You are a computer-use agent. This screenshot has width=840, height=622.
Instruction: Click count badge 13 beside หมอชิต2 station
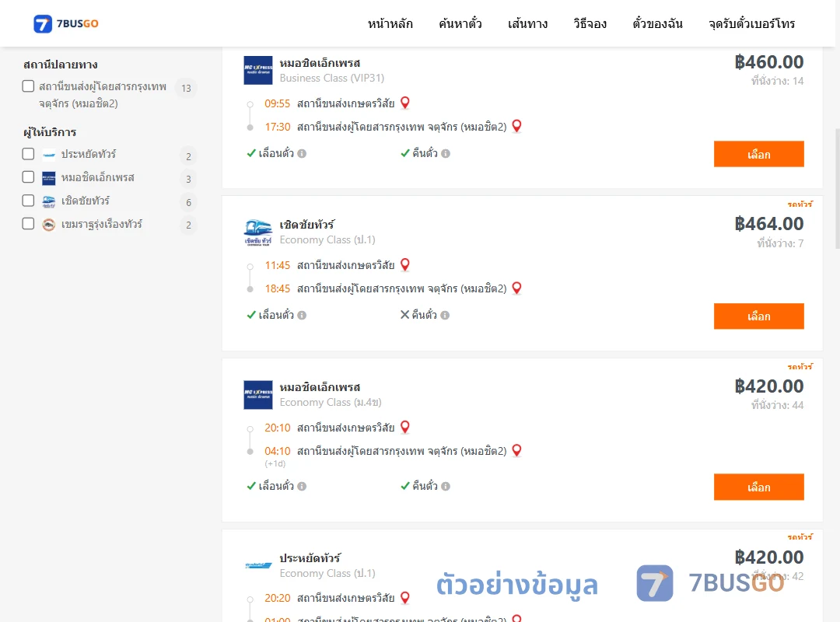[x=187, y=89]
